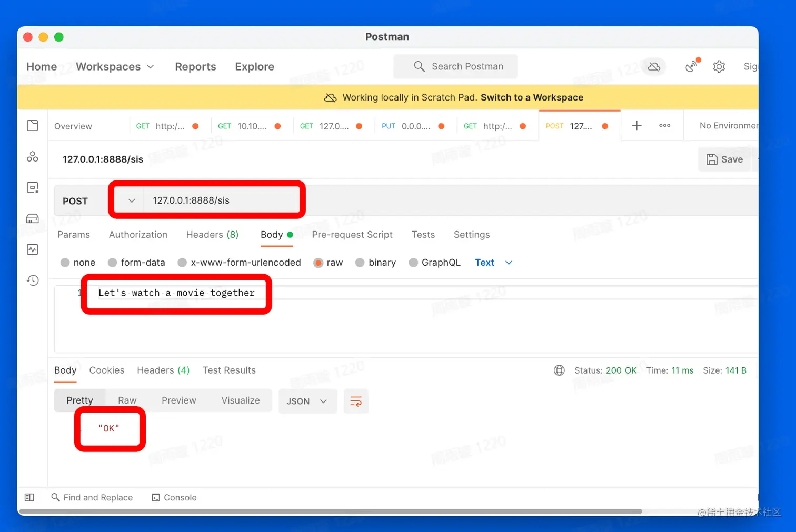The width and height of the screenshot is (796, 532).
Task: Open the tab options ellipsis menu
Action: (665, 125)
